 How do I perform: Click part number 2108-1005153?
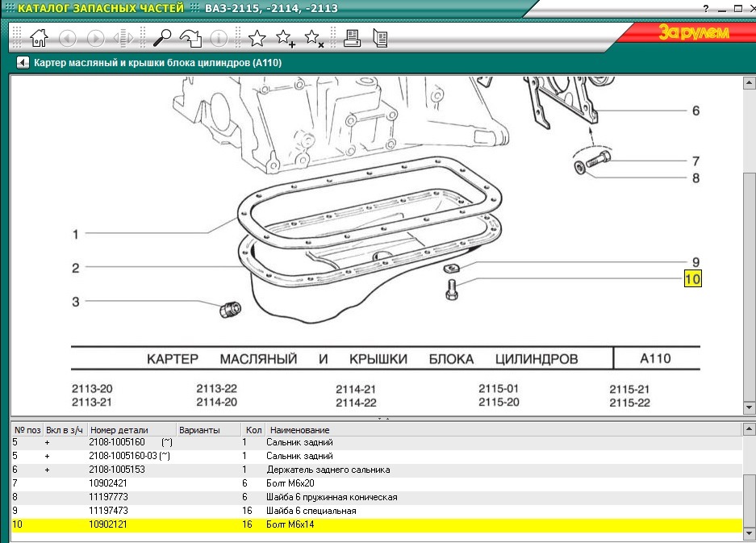coord(117,470)
